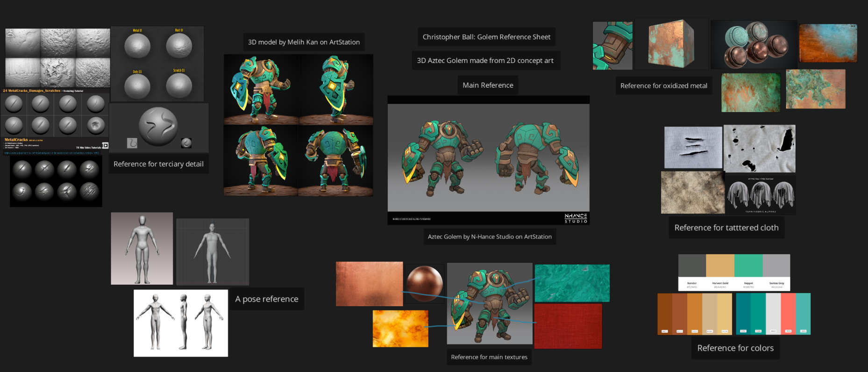
Task: Select the oxidized copper cube image
Action: pos(671,44)
